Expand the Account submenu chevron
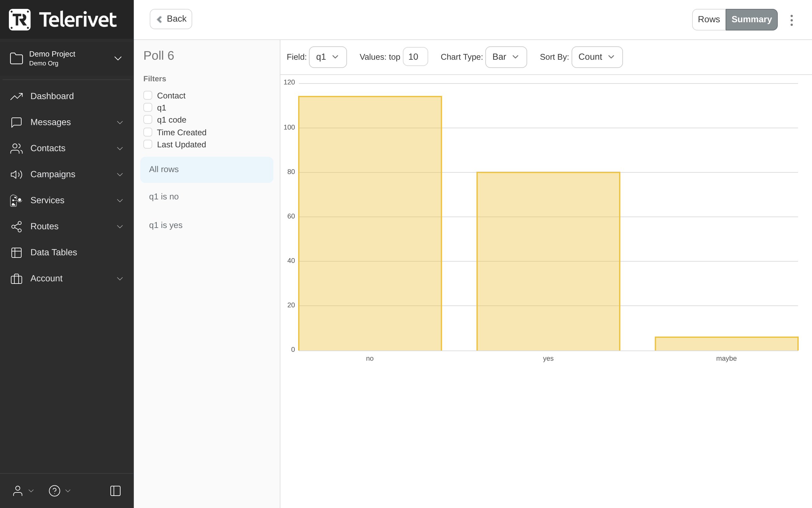The image size is (812, 508). click(x=120, y=279)
